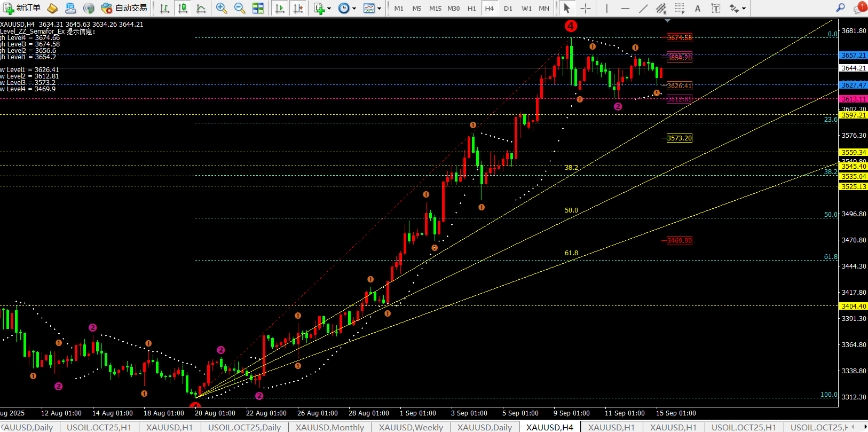Click the magenta 3613.11 price tag
This screenshot has height=432, width=868.
[x=854, y=99]
